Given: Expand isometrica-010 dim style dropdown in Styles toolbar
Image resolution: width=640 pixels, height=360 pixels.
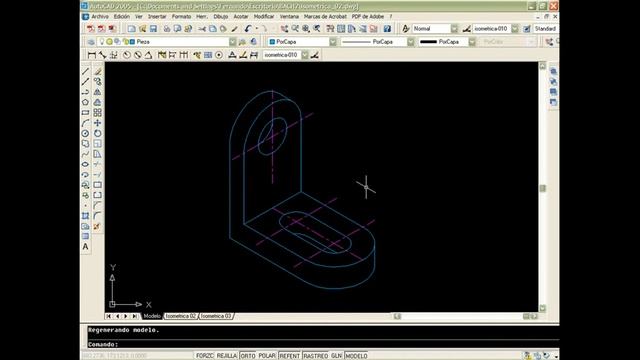Looking at the screenshot, I should (515, 29).
